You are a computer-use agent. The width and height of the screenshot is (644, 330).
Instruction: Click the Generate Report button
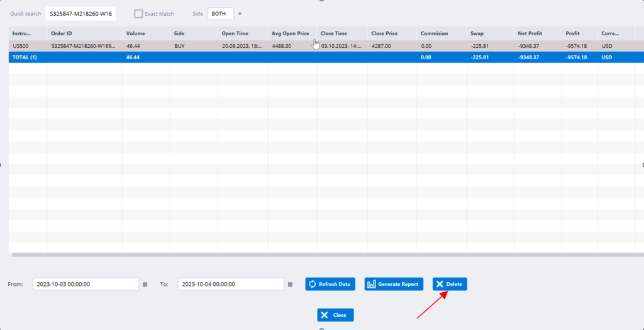[394, 284]
